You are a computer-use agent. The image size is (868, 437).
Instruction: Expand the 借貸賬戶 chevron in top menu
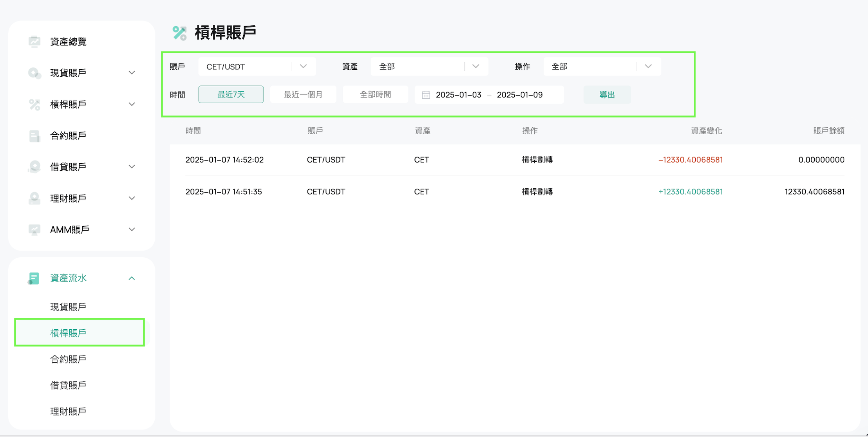tap(132, 167)
